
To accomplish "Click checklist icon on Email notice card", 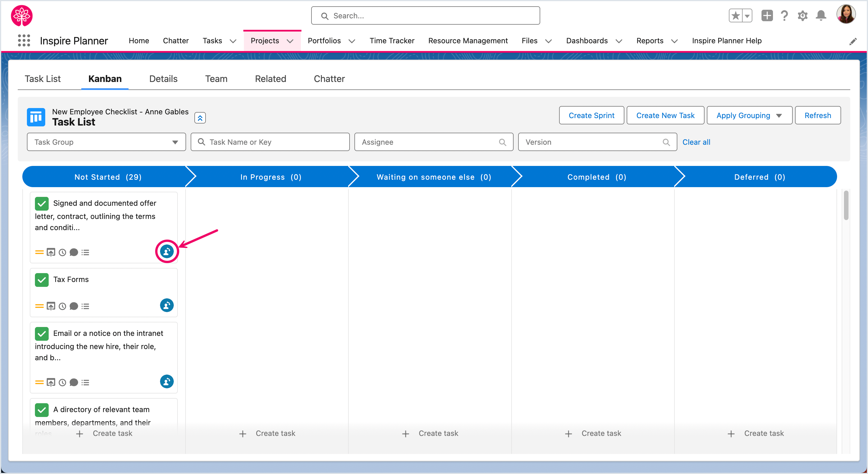I will point(85,383).
